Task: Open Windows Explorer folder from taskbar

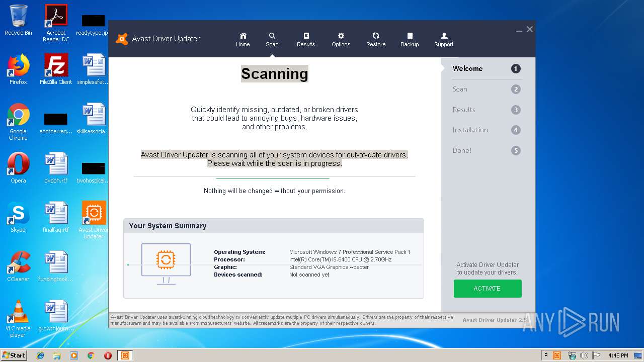Action: (x=57, y=355)
